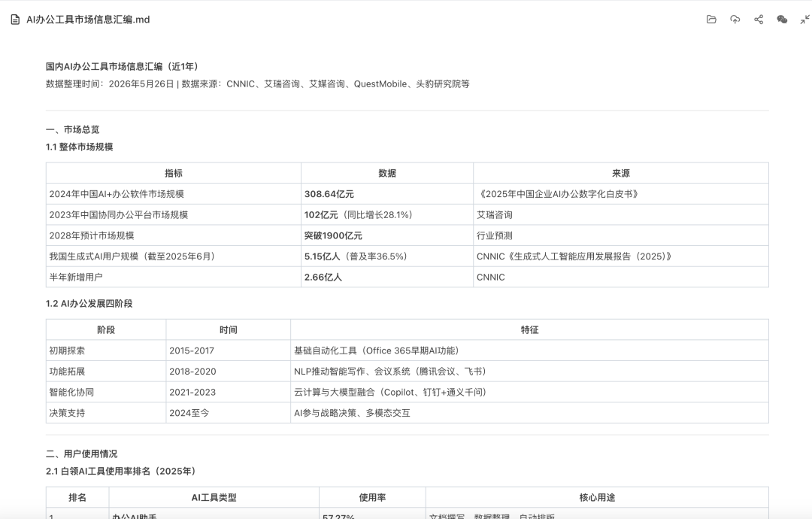This screenshot has height=519, width=812.
Task: Click the file name AI办公工具市场信息汇编.md
Action: click(x=88, y=20)
